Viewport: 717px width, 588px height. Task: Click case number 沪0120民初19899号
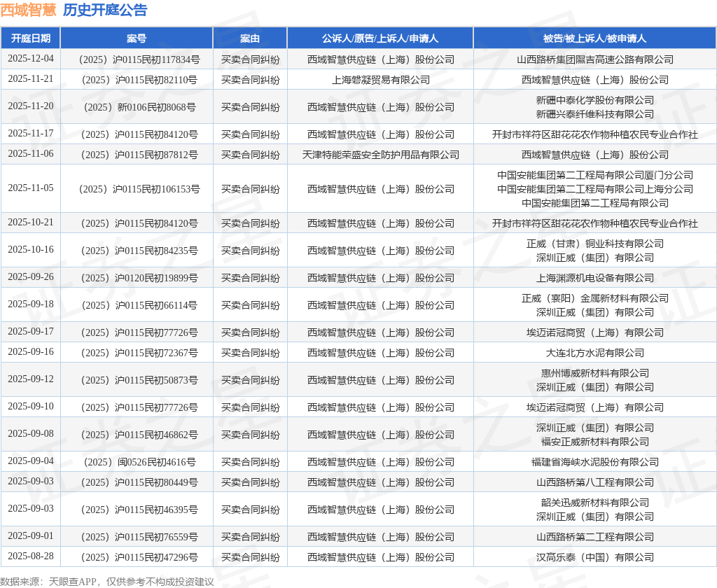pyautogui.click(x=156, y=279)
